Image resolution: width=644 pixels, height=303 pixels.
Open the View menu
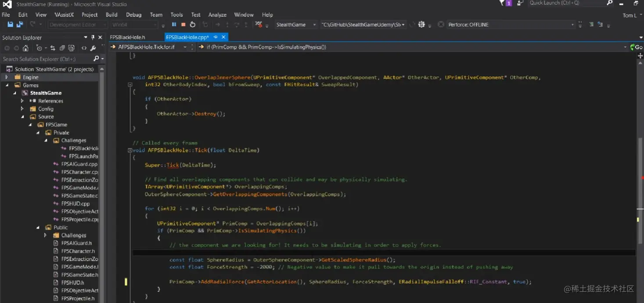41,14
